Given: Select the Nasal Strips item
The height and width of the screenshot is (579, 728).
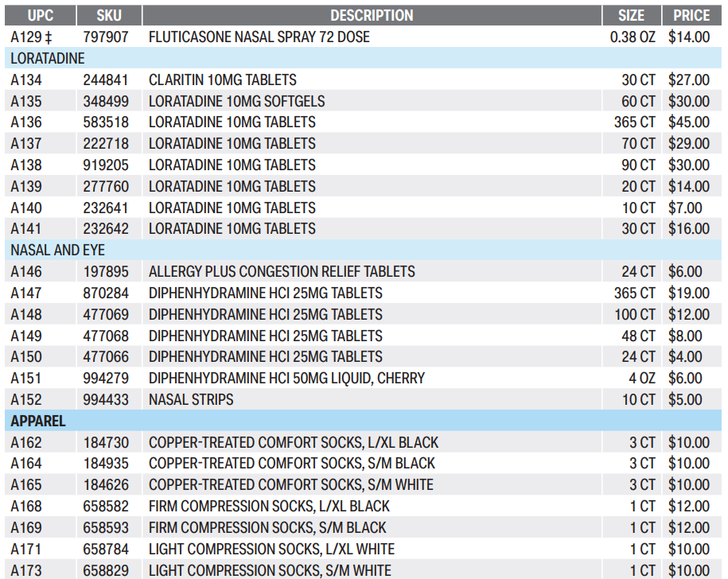Looking at the screenshot, I should click(x=191, y=399).
